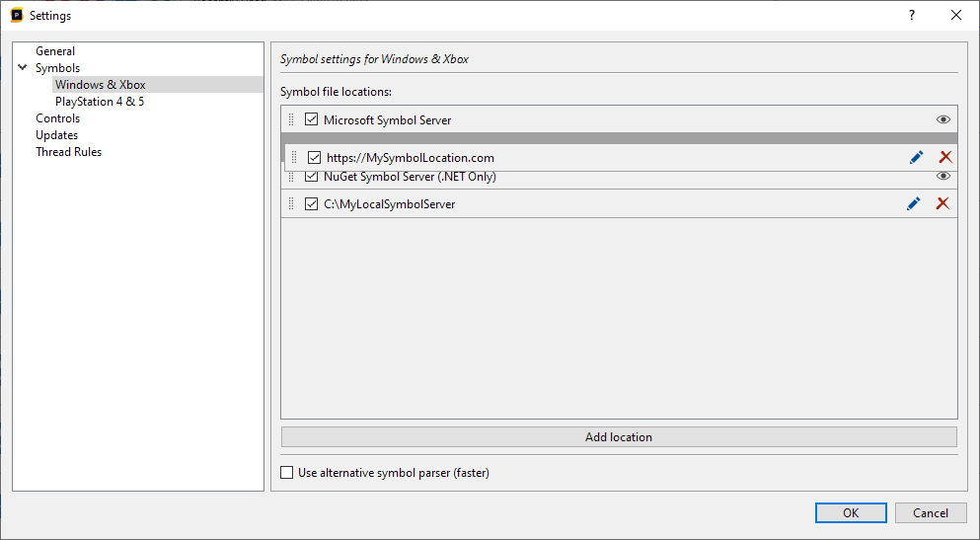Select Symbols category in tree

pos(57,68)
